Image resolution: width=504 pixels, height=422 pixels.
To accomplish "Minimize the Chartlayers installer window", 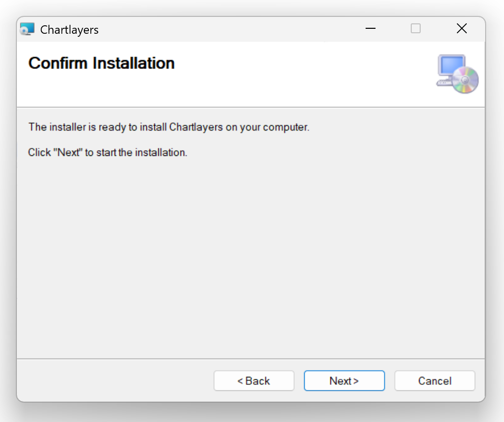I will [x=370, y=29].
